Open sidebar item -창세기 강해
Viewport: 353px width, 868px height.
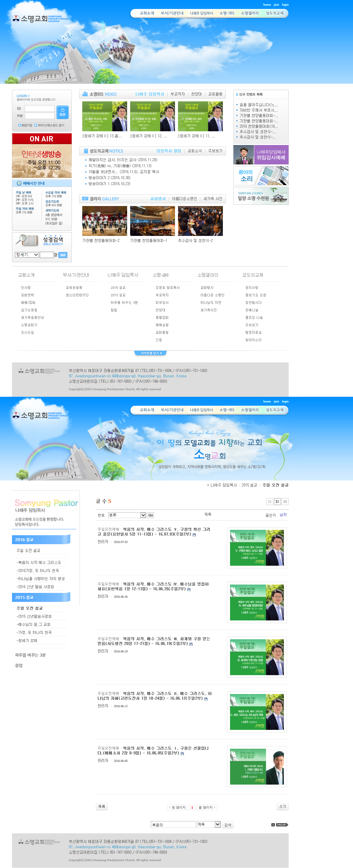coord(27,641)
